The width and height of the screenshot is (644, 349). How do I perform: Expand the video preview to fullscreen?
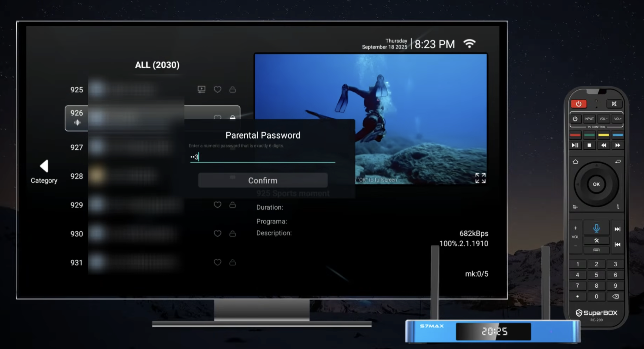point(480,178)
